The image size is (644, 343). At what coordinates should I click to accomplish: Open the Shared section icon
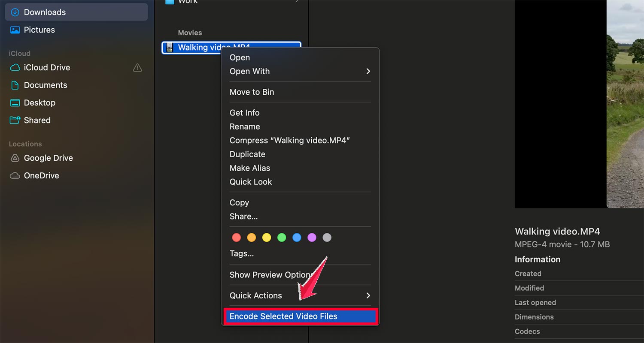(x=14, y=120)
